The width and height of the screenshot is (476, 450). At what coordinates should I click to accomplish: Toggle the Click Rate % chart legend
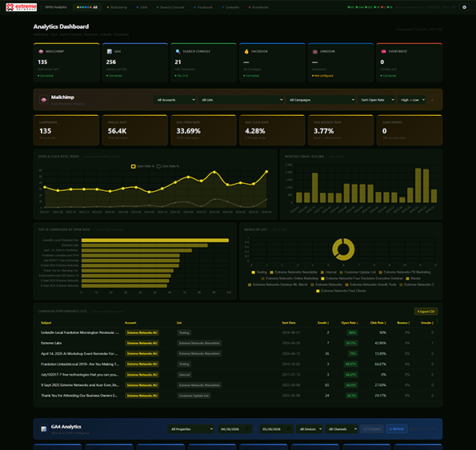point(167,166)
